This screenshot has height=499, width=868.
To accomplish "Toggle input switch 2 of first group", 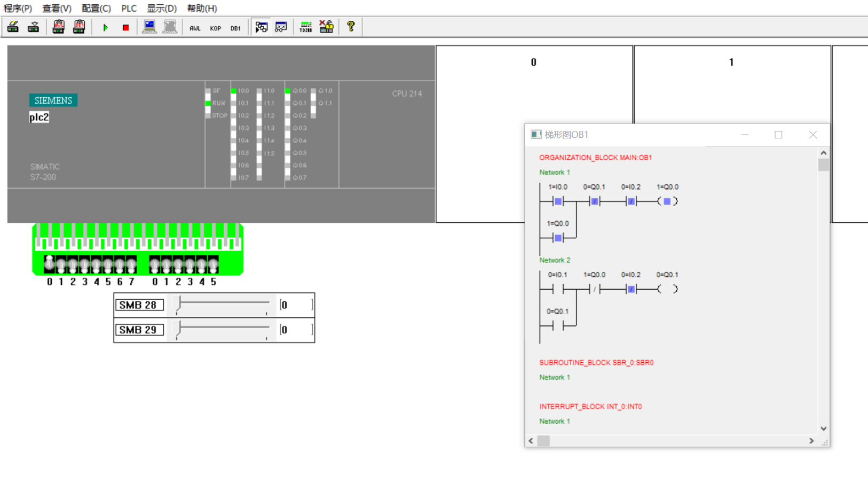I will coord(73,264).
